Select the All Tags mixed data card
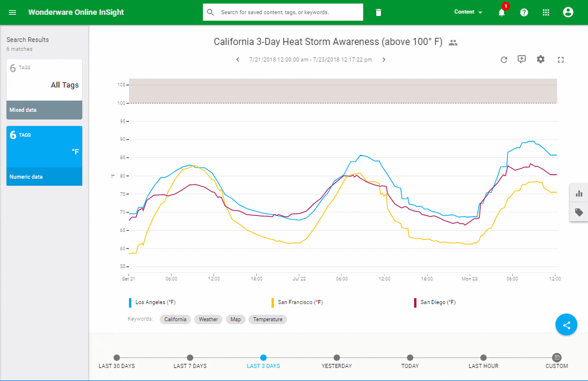Image resolution: width=588 pixels, height=381 pixels. [x=44, y=89]
